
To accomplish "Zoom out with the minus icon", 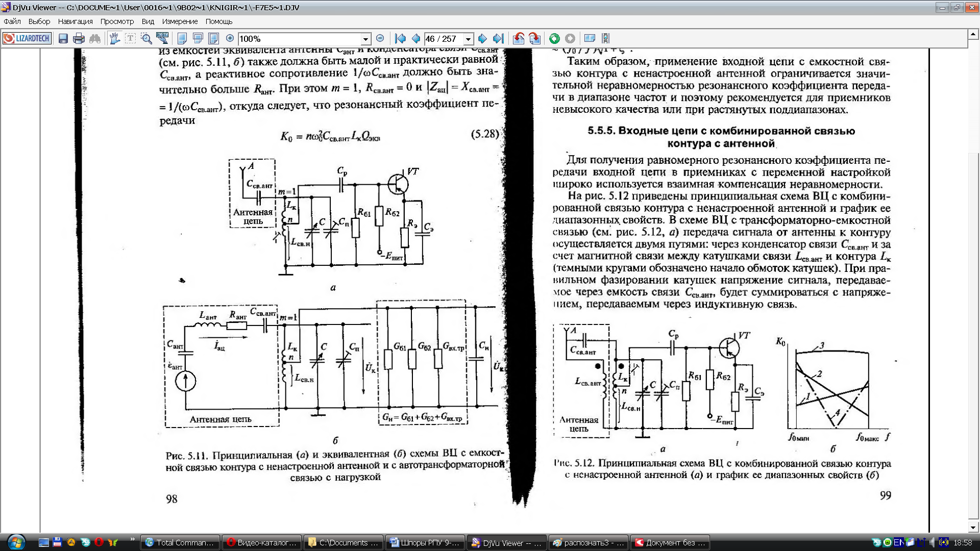I will [380, 38].
